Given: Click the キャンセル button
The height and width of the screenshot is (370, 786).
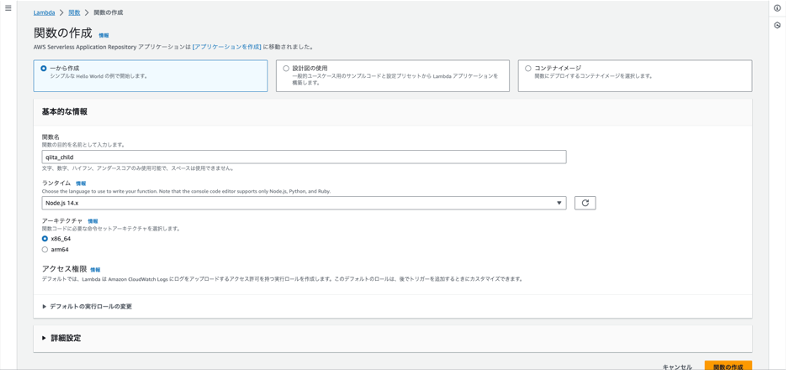Looking at the screenshot, I should [677, 366].
